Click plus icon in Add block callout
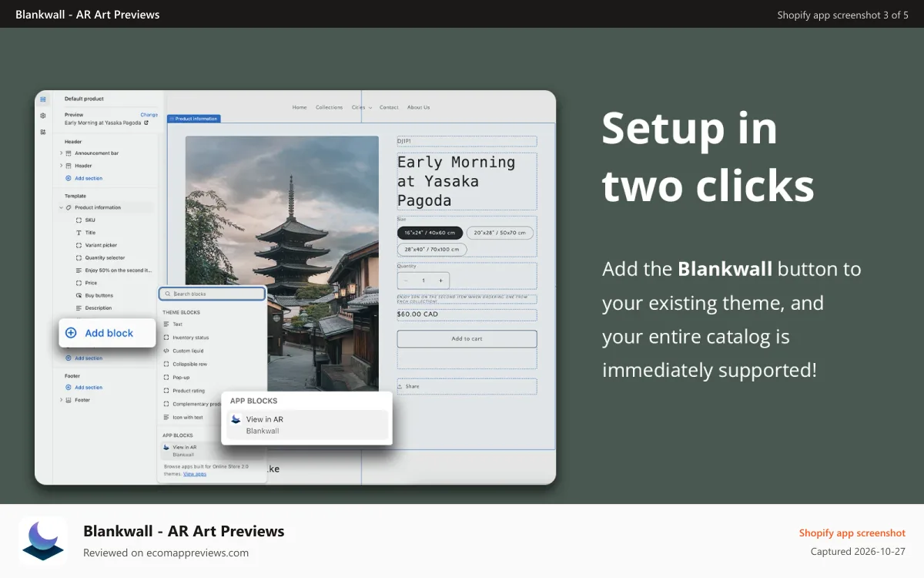This screenshot has height=578, width=924. coord(71,333)
